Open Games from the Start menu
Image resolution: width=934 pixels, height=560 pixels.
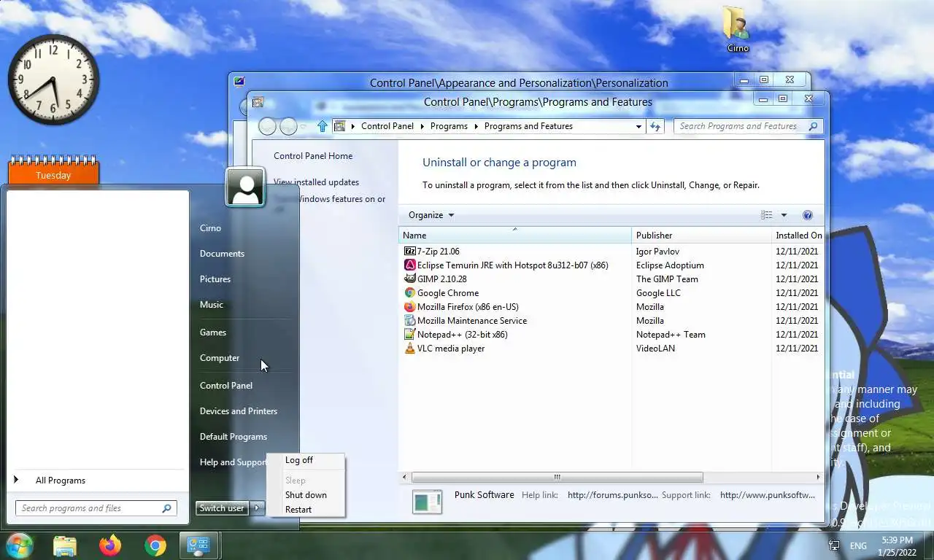[x=213, y=332]
